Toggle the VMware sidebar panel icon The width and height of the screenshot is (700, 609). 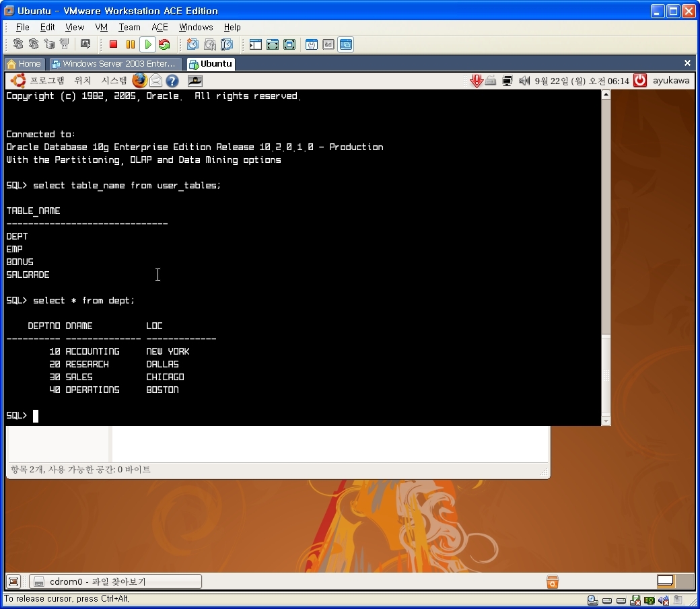(255, 44)
